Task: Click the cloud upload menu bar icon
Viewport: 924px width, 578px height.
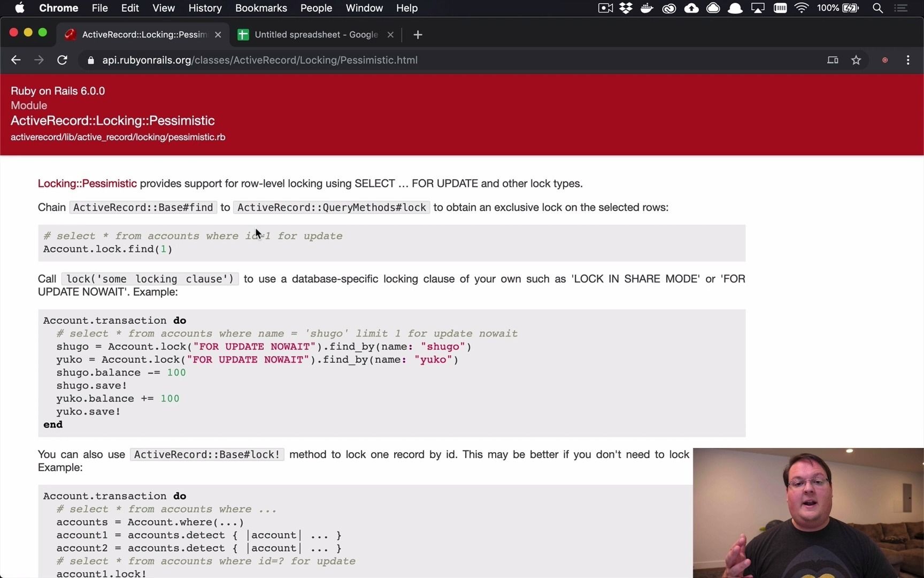Action: 691,8
